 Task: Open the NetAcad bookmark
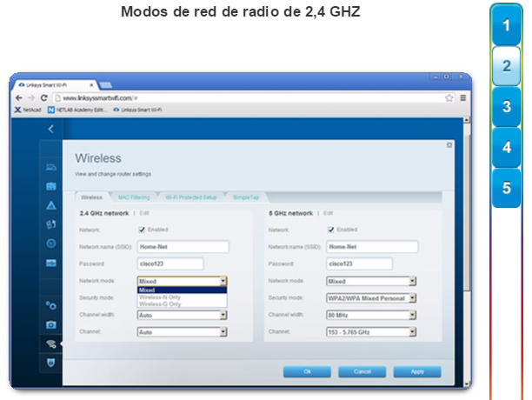tap(28, 110)
